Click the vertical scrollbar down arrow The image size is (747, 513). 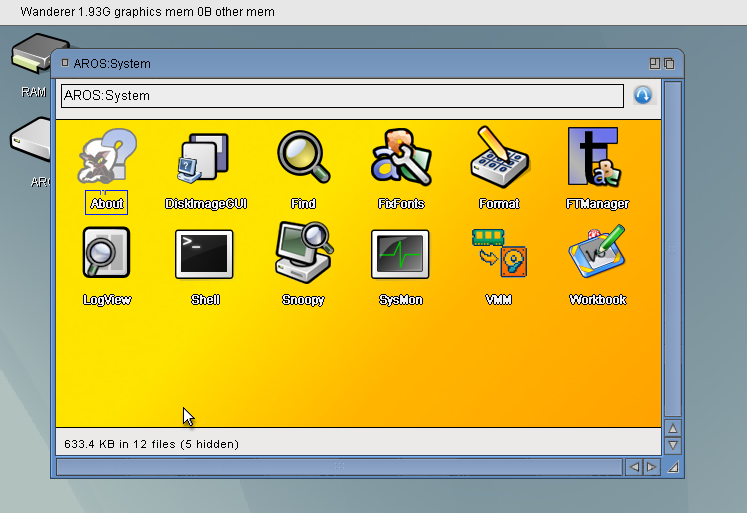point(673,445)
